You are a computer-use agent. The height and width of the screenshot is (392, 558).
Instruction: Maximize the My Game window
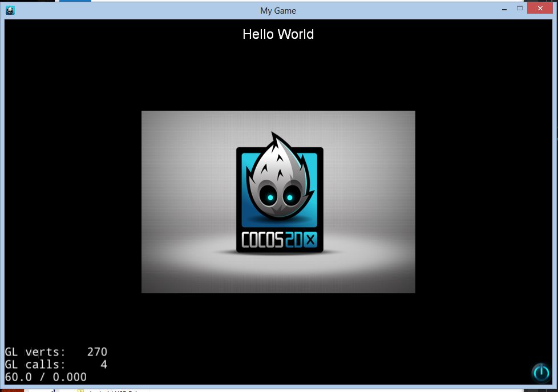click(520, 8)
